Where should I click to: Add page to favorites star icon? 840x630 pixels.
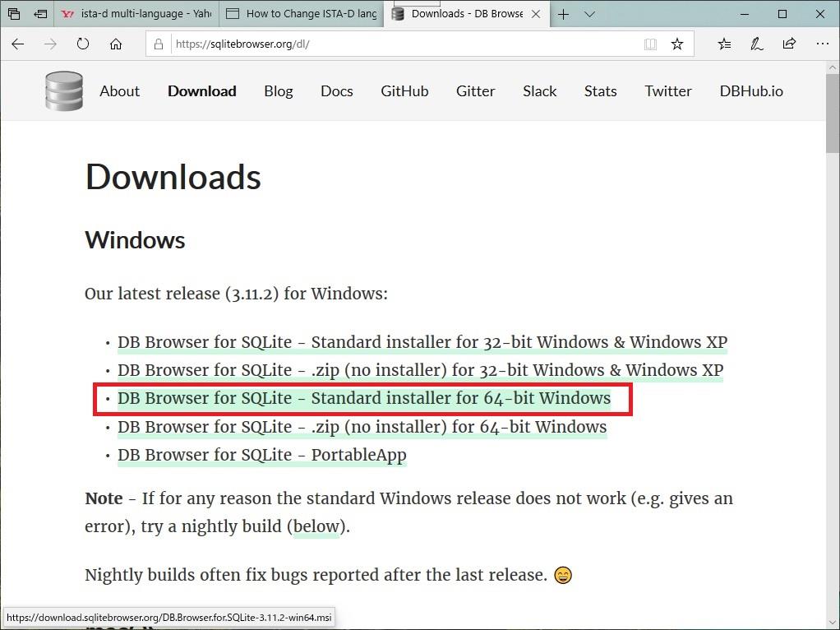tap(677, 44)
